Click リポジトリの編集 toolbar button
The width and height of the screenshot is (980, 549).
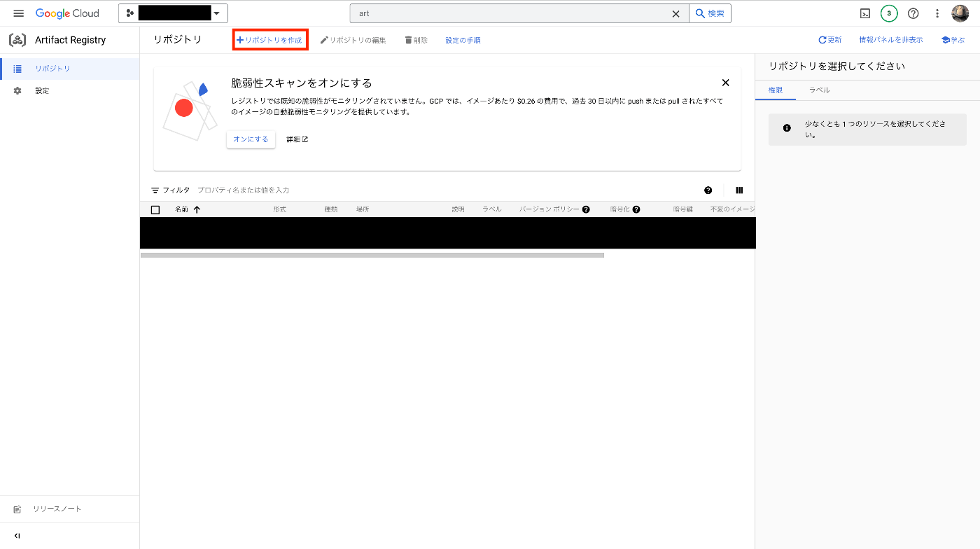pos(353,41)
